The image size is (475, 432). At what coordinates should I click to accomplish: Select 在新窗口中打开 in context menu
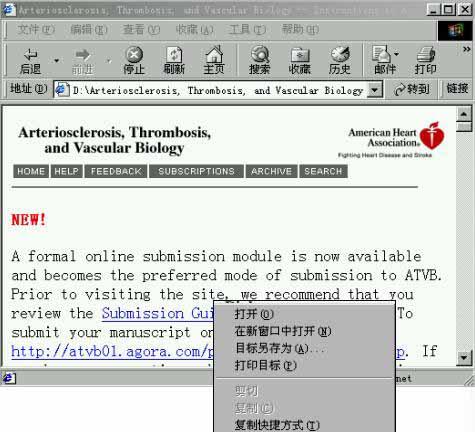[283, 331]
